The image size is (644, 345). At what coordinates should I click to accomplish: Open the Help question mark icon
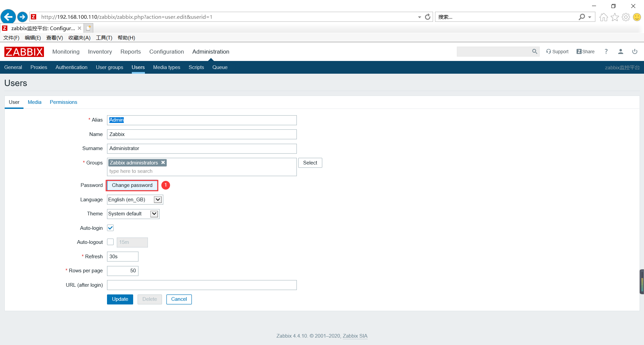(x=606, y=52)
